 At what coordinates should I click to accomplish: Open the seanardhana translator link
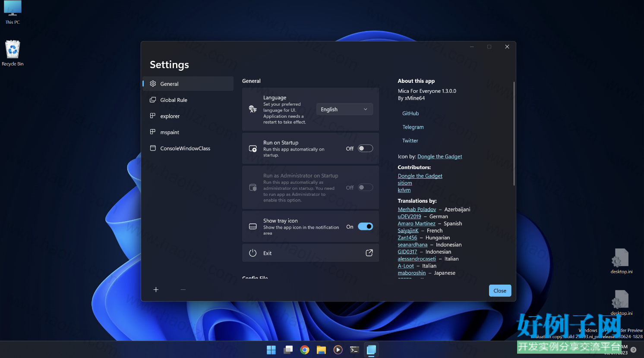click(x=413, y=245)
